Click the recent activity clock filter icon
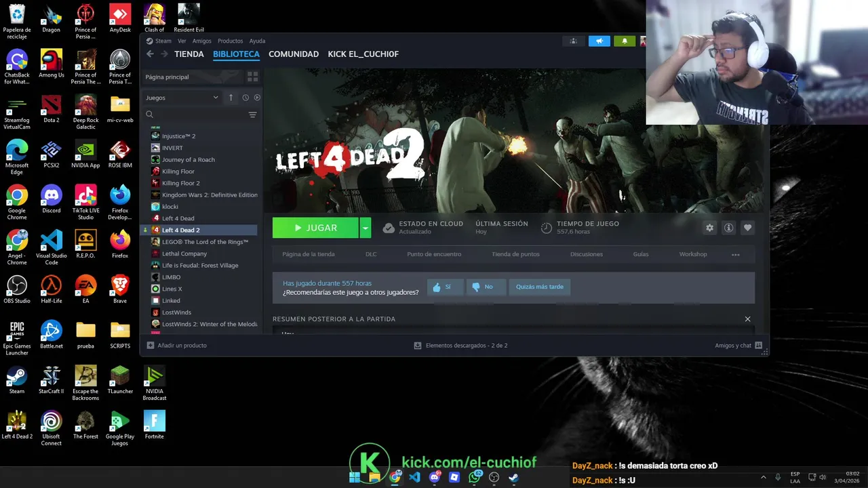 point(245,98)
